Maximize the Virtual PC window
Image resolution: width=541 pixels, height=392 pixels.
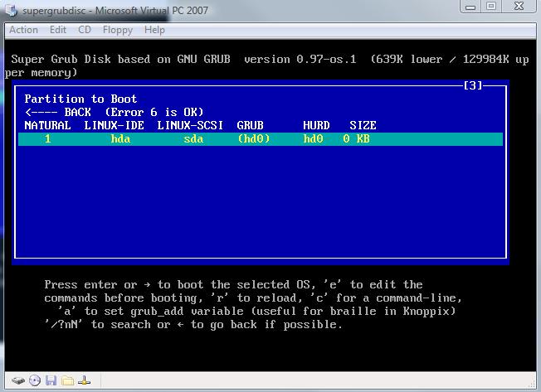[491, 7]
